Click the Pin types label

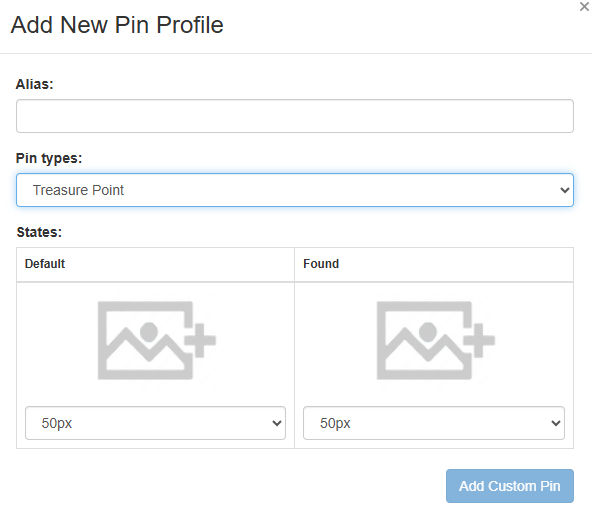[49, 158]
